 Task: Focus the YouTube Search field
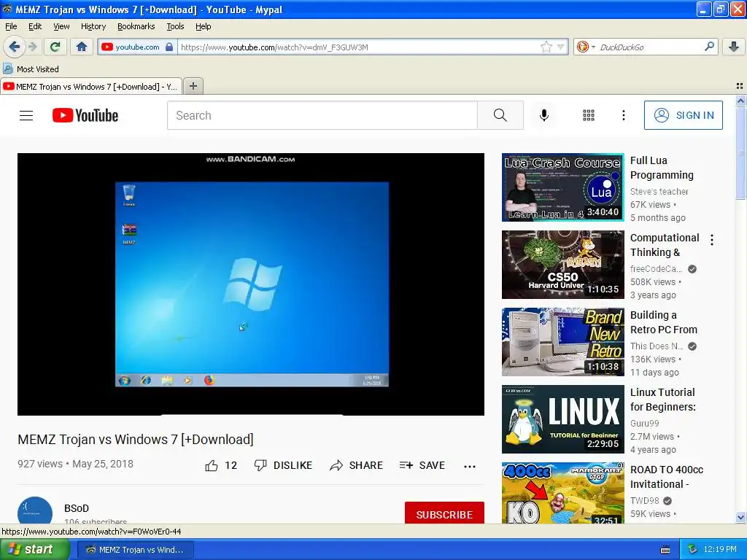click(x=322, y=115)
